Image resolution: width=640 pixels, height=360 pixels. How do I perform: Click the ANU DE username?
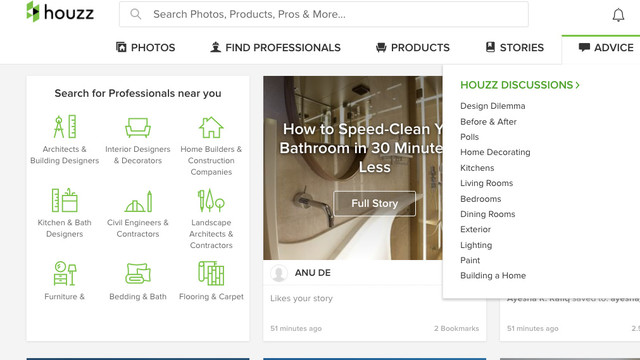(x=313, y=273)
